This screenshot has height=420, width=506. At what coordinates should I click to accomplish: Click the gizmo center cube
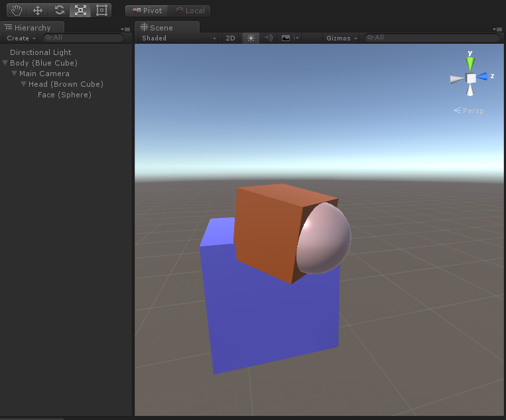tap(471, 78)
